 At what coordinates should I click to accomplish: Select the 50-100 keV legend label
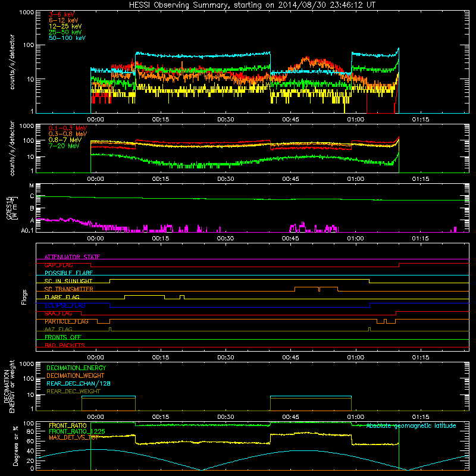pyautogui.click(x=67, y=38)
